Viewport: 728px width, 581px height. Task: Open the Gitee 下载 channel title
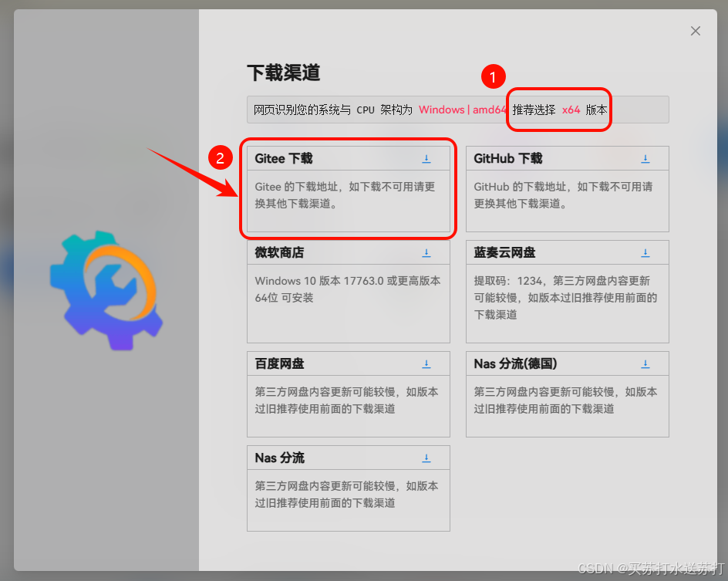tap(284, 158)
